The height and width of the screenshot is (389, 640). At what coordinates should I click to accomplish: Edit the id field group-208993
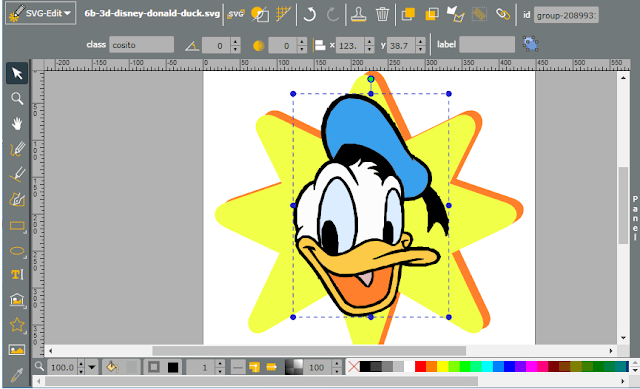click(566, 16)
